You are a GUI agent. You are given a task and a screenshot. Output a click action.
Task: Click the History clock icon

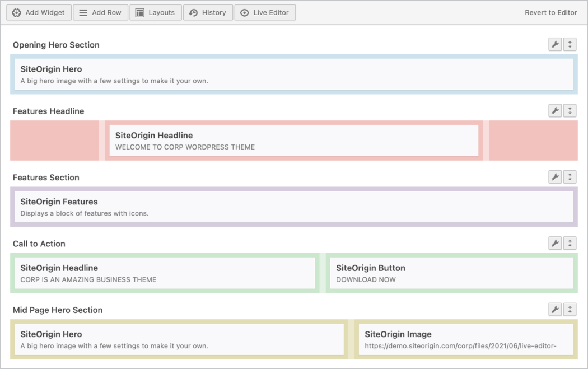click(193, 12)
